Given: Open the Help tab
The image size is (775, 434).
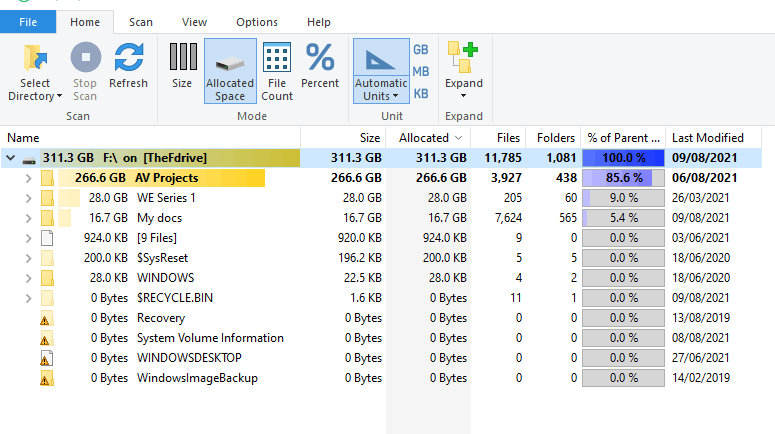Looking at the screenshot, I should click(x=319, y=22).
